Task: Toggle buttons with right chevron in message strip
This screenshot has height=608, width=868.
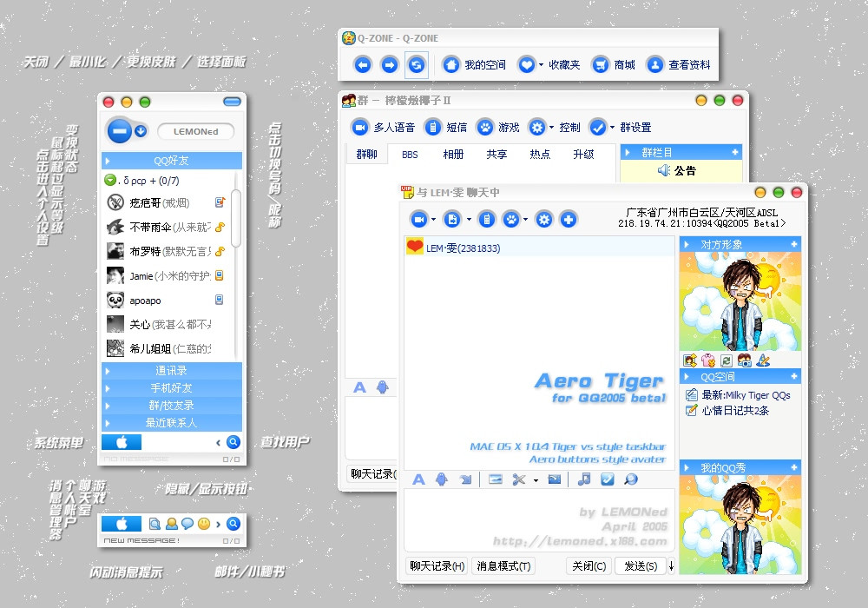Action: coord(218,523)
